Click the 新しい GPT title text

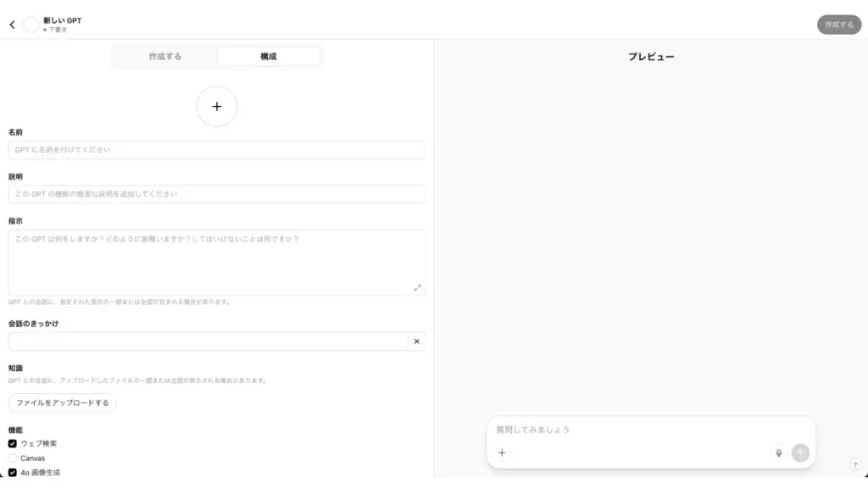coord(63,20)
